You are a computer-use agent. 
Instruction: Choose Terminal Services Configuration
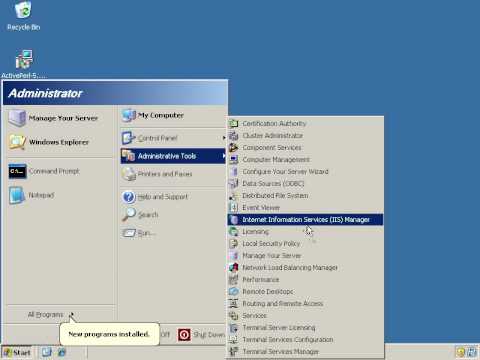coord(306,339)
